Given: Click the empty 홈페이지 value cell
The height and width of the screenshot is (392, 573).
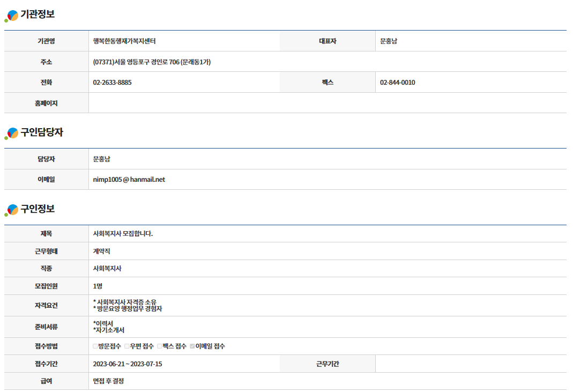Looking at the screenshot, I should [x=327, y=103].
